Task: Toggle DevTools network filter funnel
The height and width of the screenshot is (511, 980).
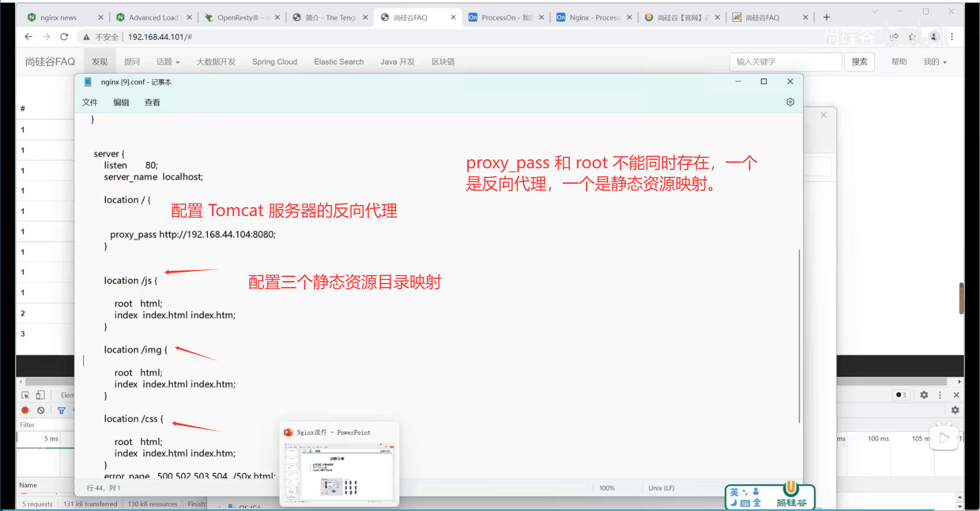Action: point(61,411)
